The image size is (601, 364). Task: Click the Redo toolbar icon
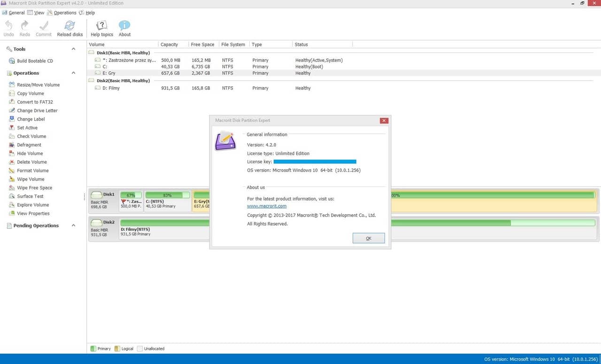(24, 25)
